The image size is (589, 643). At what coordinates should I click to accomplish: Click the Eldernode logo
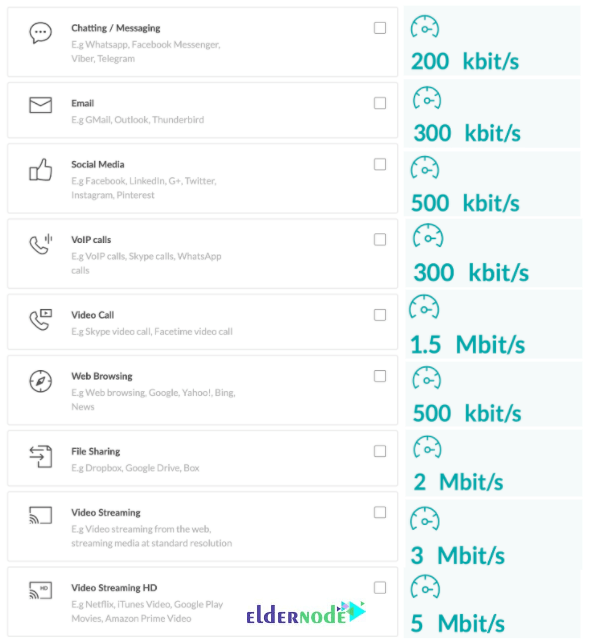point(306,613)
